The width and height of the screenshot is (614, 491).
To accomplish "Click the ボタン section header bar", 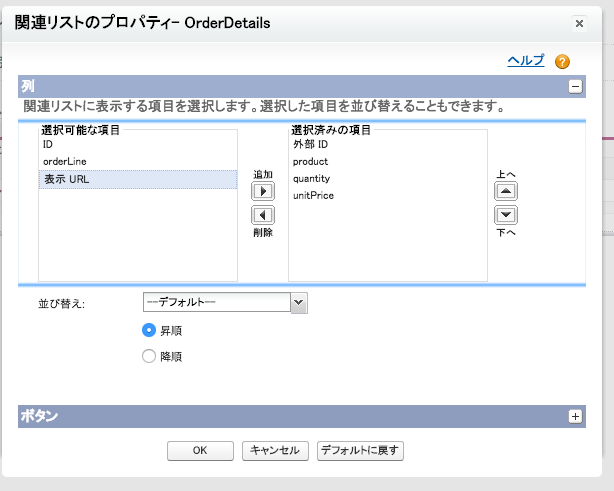I will [x=302, y=416].
